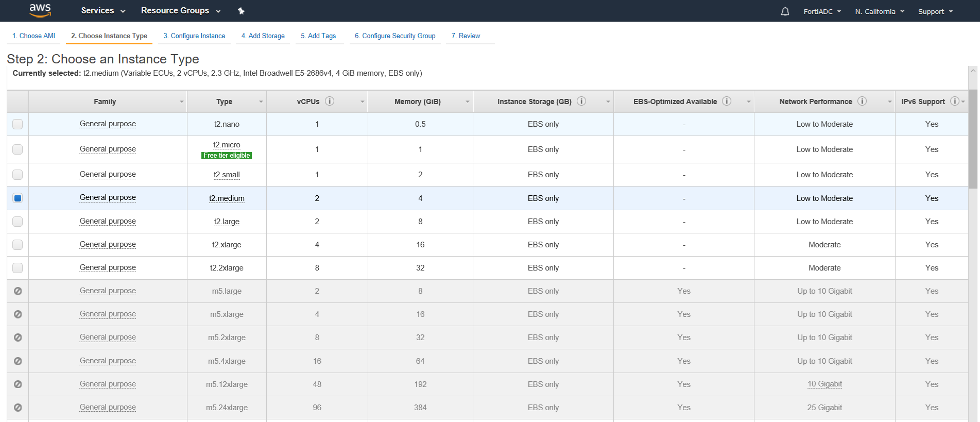Open the notifications bell icon
This screenshot has height=422, width=980.
[785, 11]
